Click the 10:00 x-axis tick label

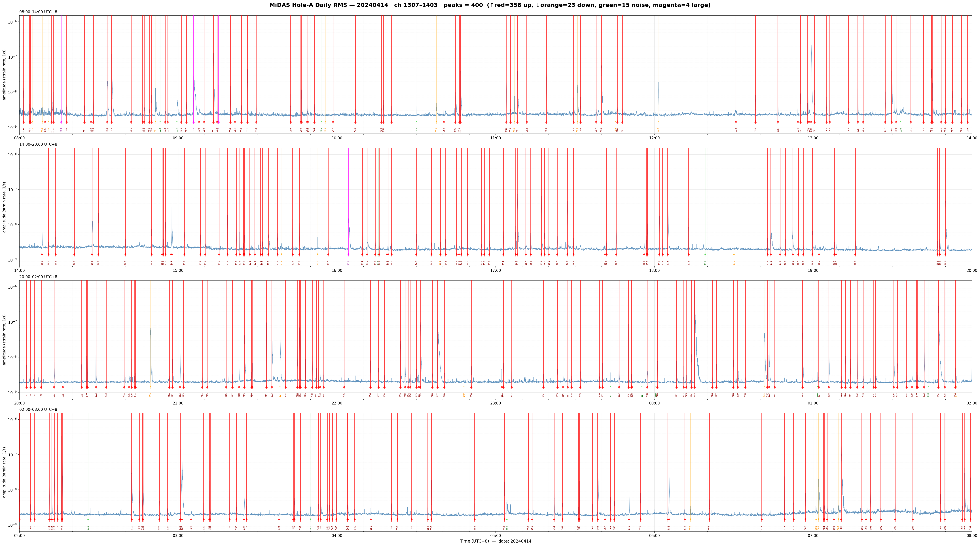(x=337, y=138)
